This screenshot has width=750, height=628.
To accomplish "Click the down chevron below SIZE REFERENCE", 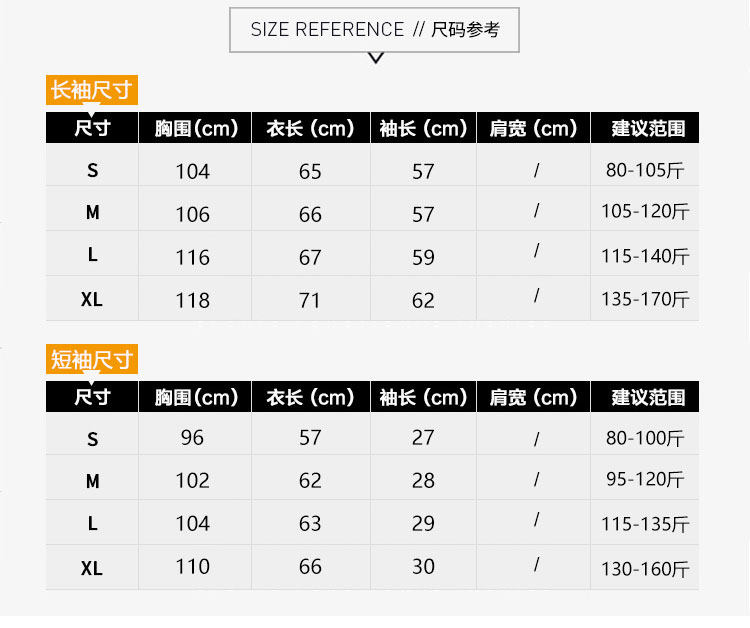I will pos(376,58).
